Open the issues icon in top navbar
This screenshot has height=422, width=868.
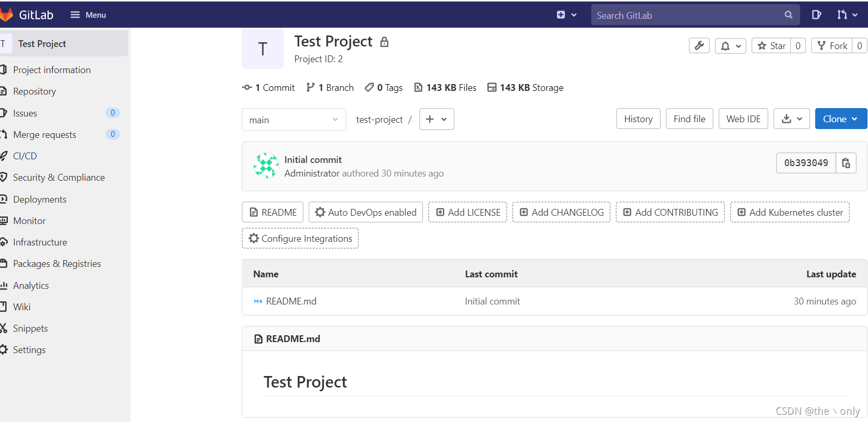click(x=816, y=15)
